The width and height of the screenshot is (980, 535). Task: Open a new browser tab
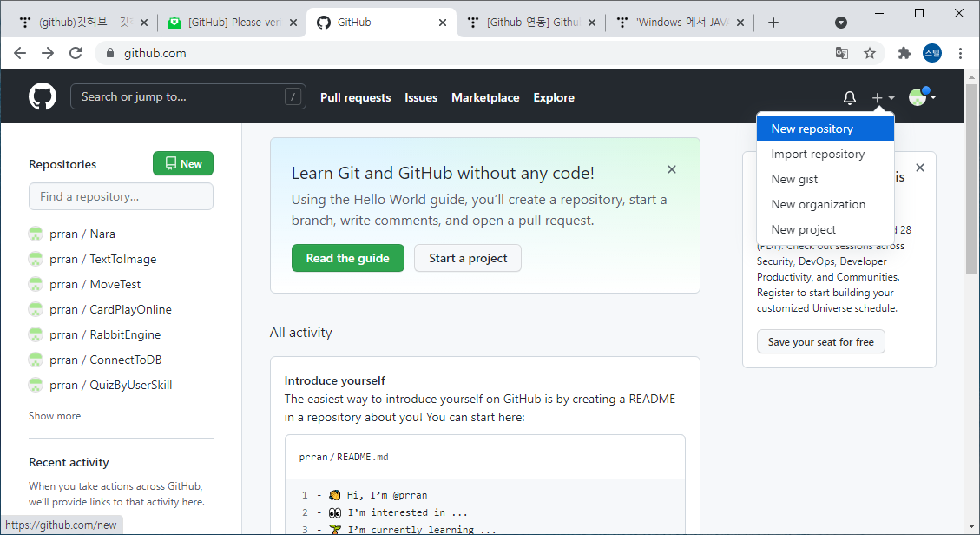(773, 23)
